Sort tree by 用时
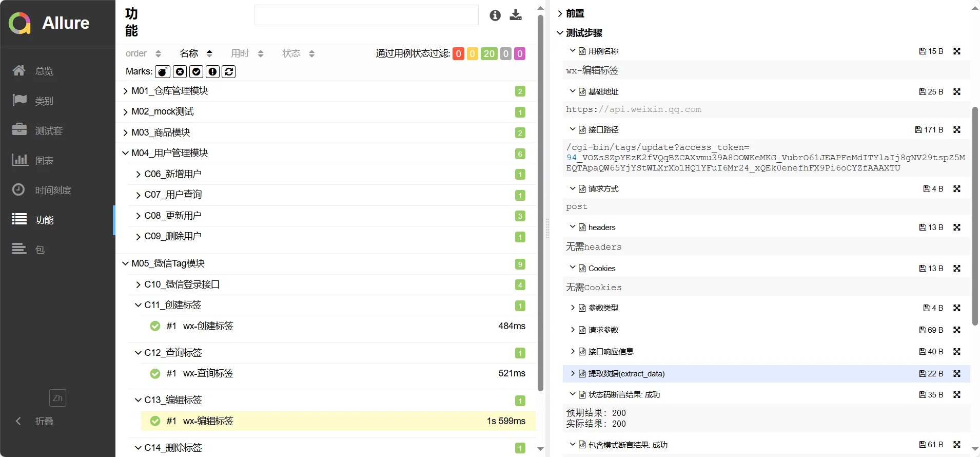The height and width of the screenshot is (457, 980). point(247,53)
